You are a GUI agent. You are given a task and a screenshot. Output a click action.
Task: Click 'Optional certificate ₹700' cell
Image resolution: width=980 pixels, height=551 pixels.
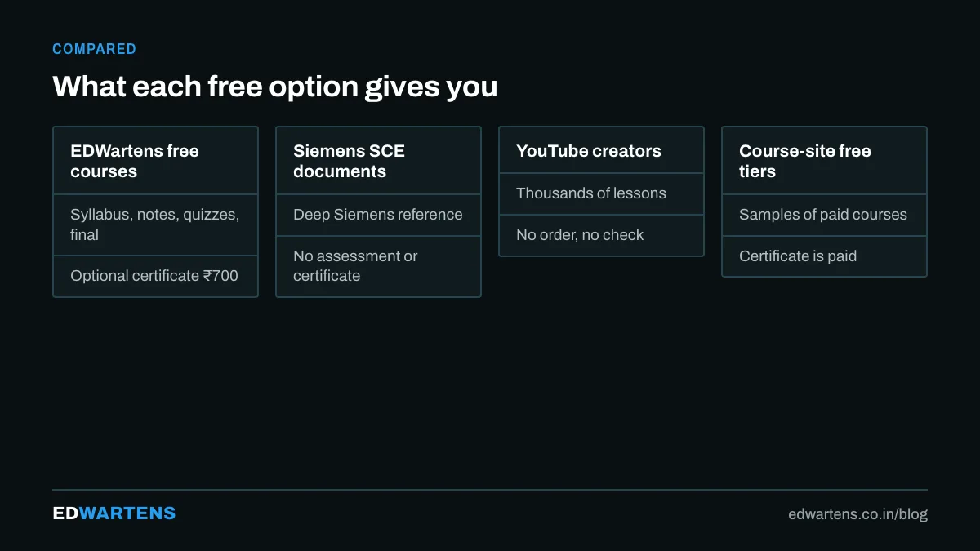click(x=155, y=276)
